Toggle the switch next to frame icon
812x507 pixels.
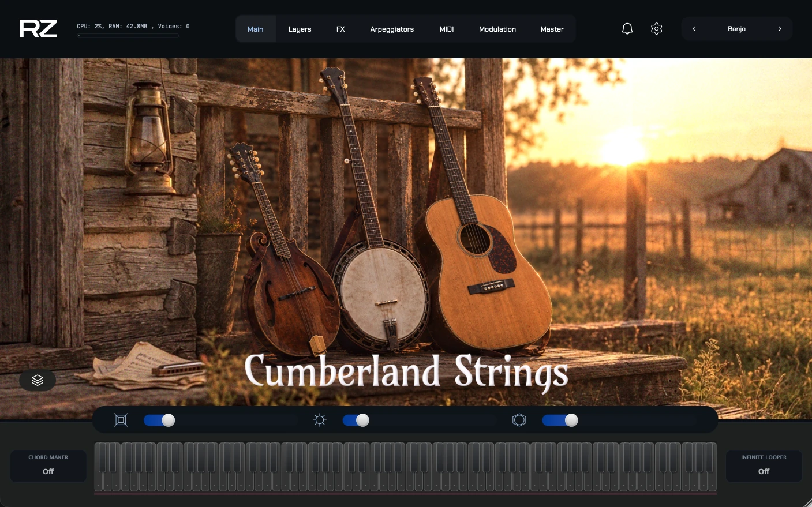(x=159, y=420)
